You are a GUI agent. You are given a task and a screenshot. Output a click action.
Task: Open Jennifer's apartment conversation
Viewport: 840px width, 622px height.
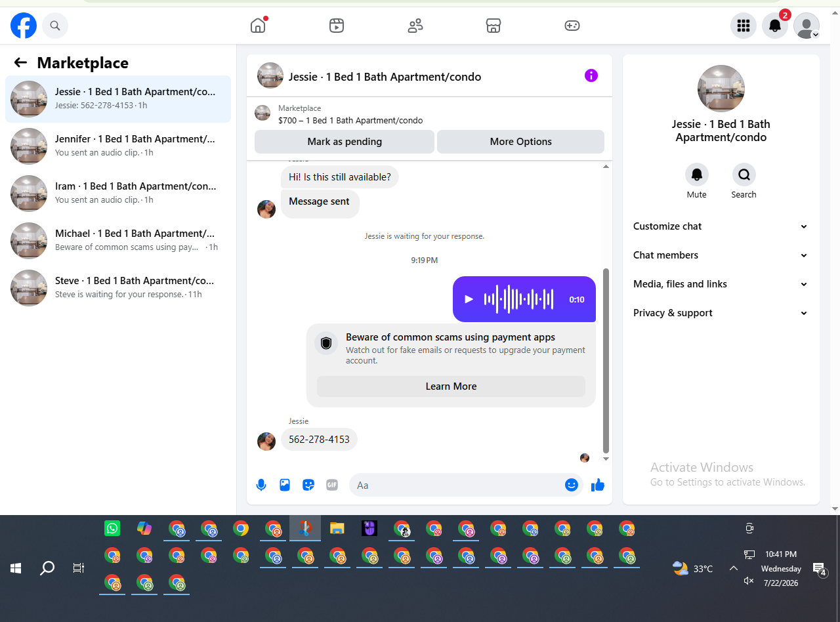[118, 146]
